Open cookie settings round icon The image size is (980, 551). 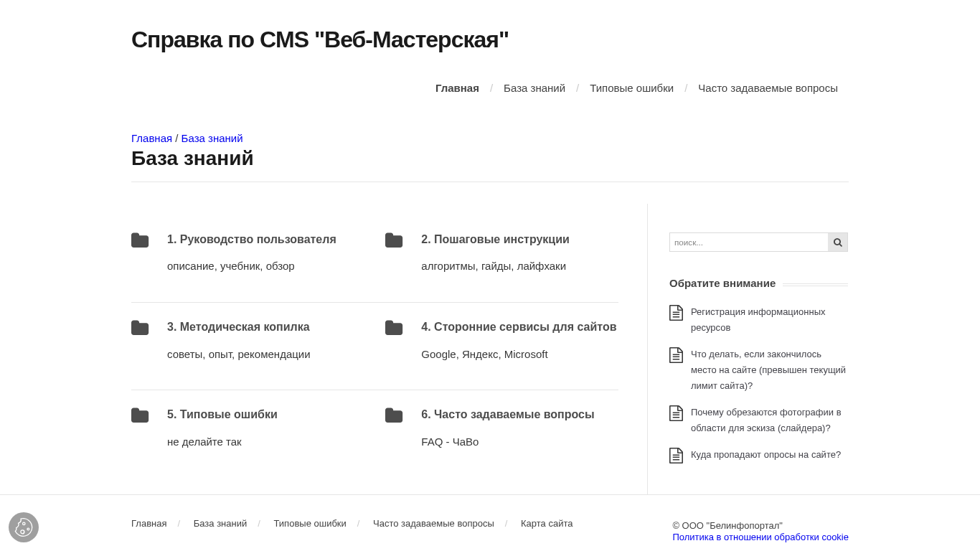pyautogui.click(x=24, y=527)
